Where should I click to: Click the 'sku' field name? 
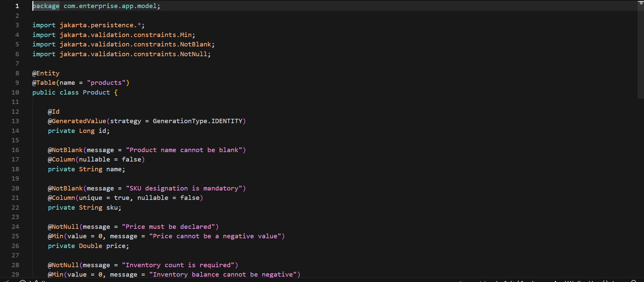pyautogui.click(x=112, y=208)
